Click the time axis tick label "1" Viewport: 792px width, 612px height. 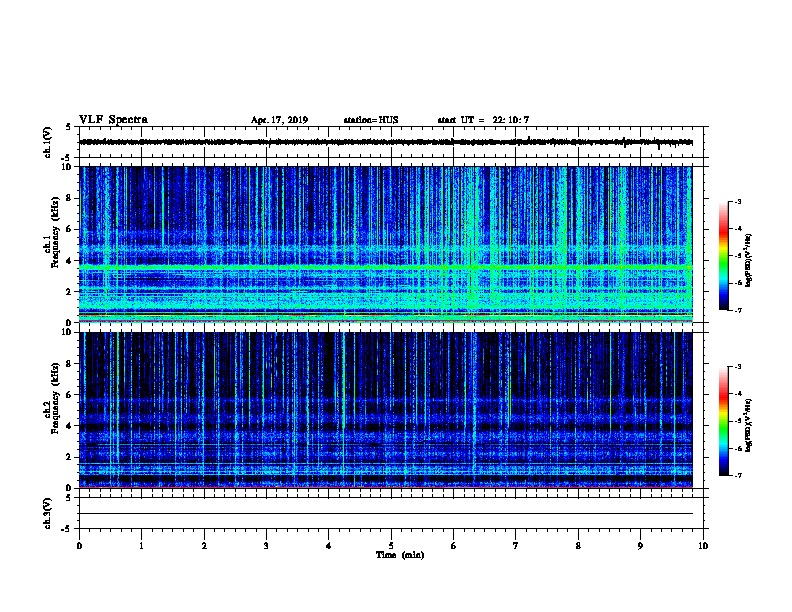click(141, 546)
